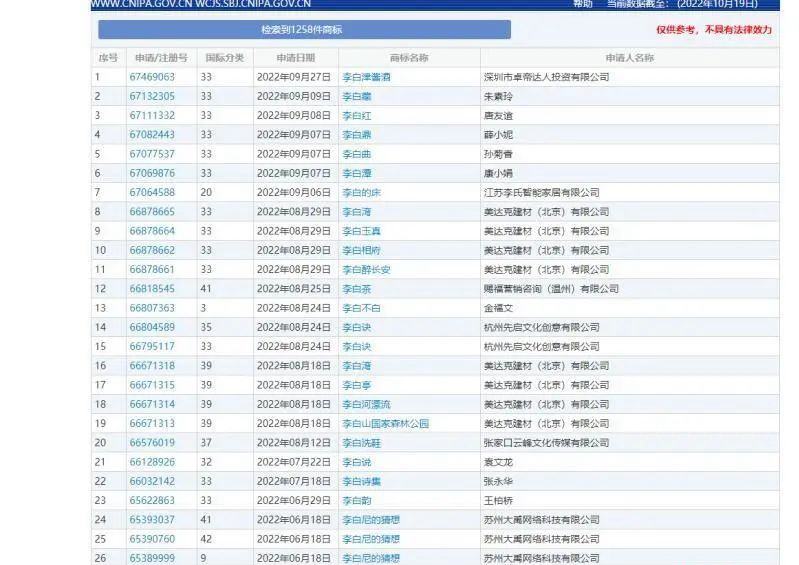Open trademark 李白红
The height and width of the screenshot is (565, 799).
(x=357, y=116)
